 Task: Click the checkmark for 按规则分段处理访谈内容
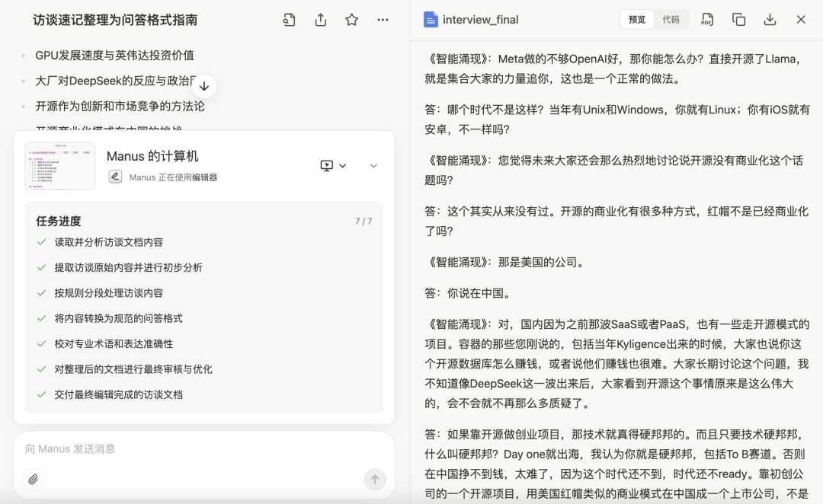pos(42,292)
